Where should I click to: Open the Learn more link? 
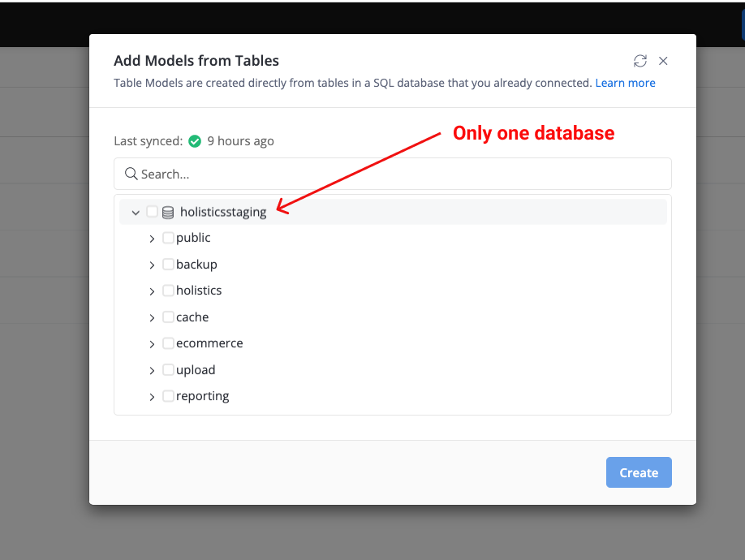click(625, 82)
